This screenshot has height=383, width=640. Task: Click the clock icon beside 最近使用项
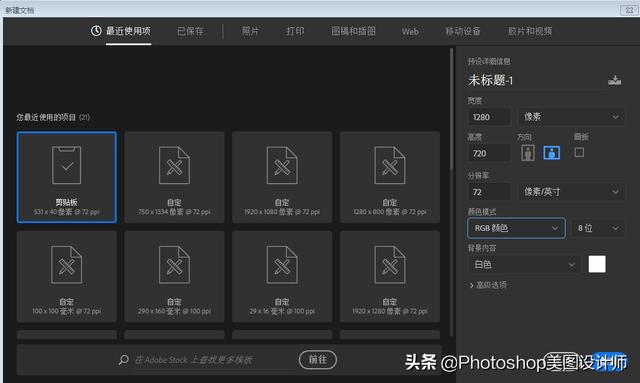(x=96, y=31)
